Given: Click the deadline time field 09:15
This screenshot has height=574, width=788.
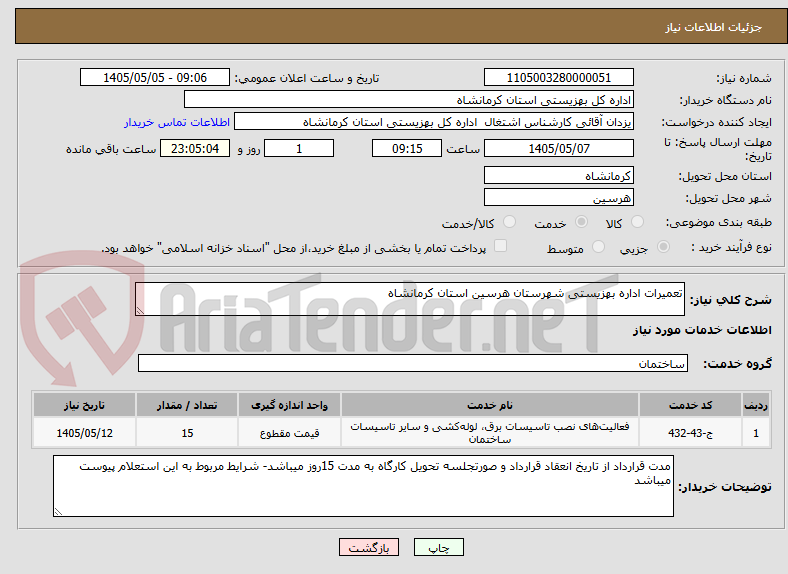Looking at the screenshot, I should pyautogui.click(x=407, y=148).
